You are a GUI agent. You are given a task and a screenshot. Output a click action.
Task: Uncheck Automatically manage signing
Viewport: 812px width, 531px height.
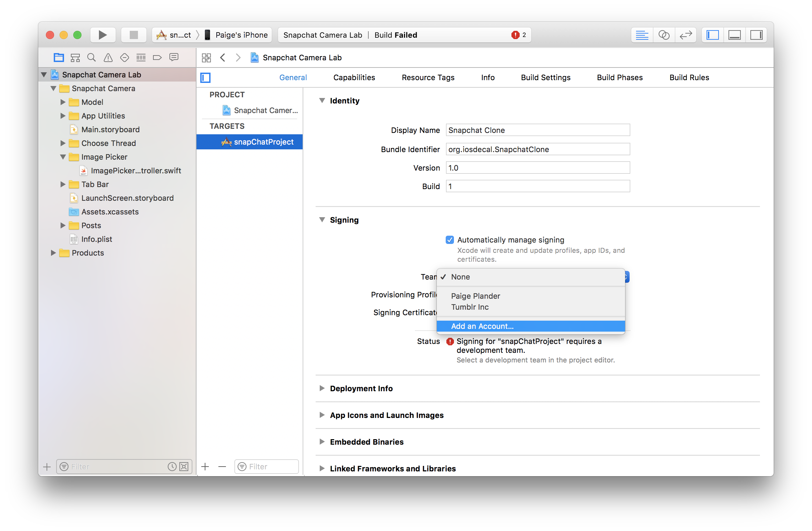click(450, 240)
